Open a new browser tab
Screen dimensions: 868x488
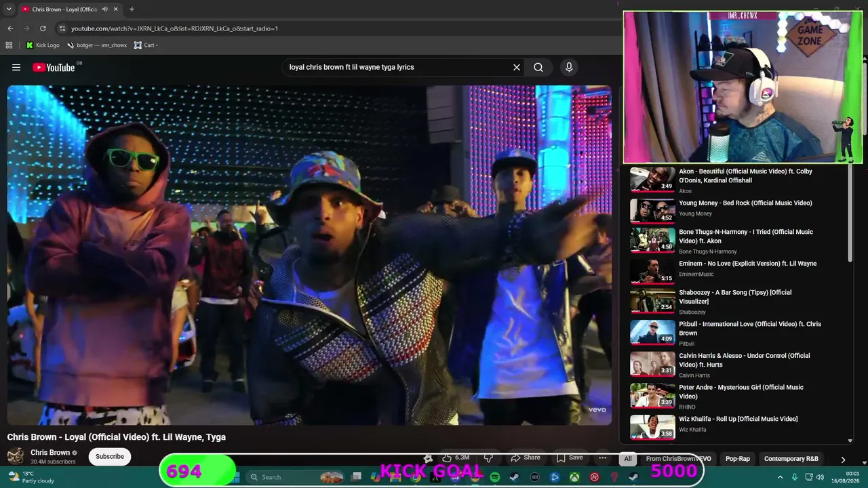[x=132, y=9]
